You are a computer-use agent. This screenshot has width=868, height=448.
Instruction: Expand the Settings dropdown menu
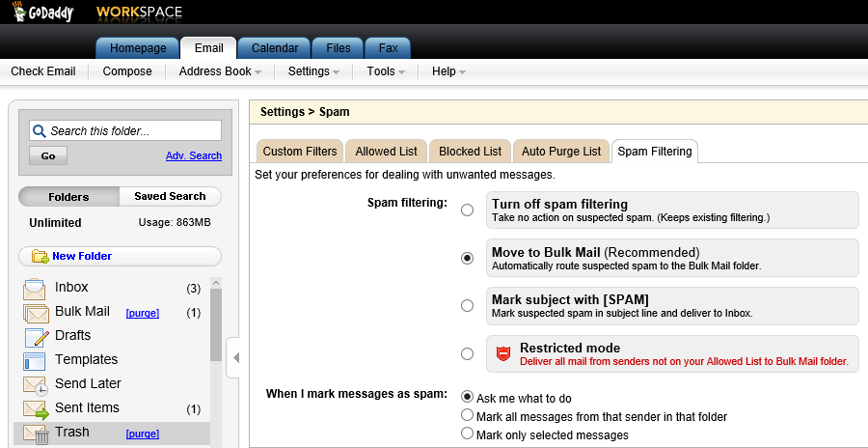(313, 71)
